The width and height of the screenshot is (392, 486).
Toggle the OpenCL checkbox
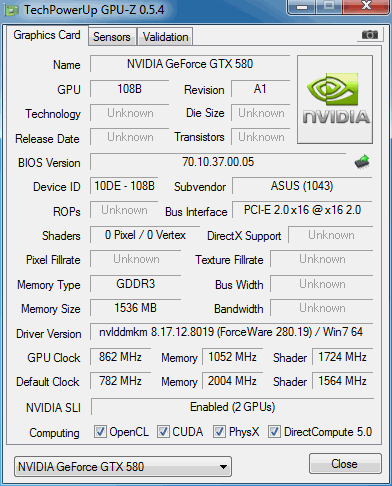(x=100, y=432)
